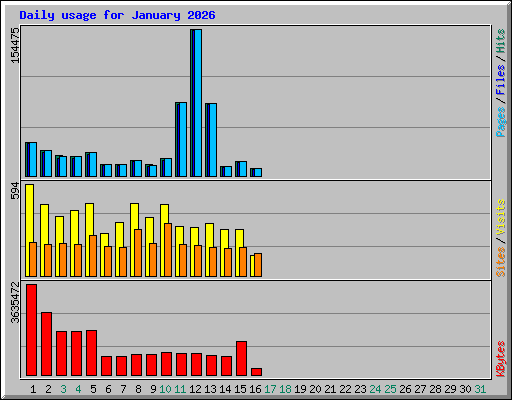Click day label 2 on x-axis
This screenshot has height=400, width=512.
[48, 389]
